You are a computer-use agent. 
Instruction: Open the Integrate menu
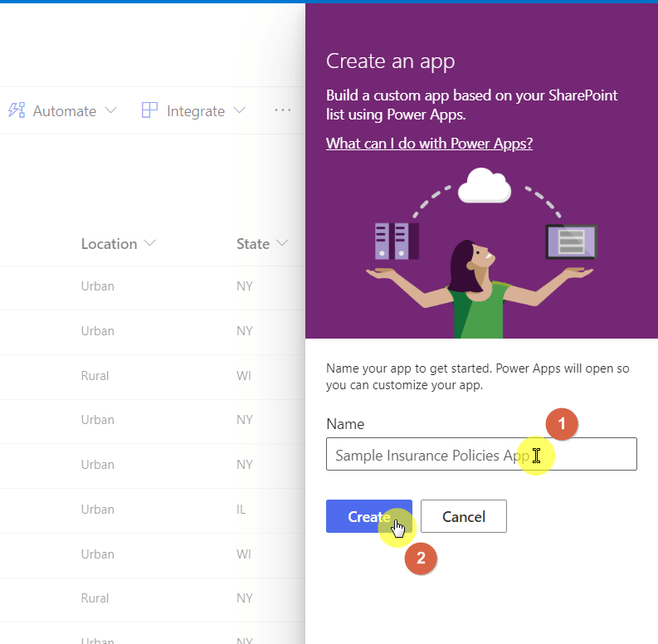193,111
